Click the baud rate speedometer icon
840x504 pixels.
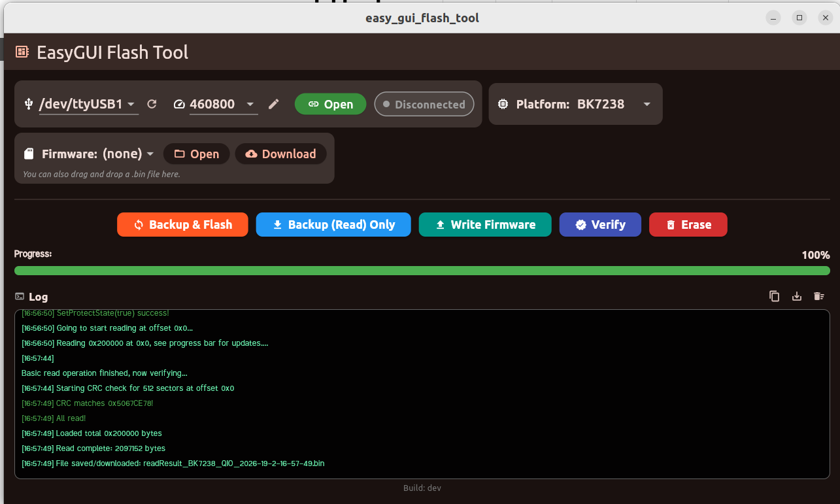point(180,104)
